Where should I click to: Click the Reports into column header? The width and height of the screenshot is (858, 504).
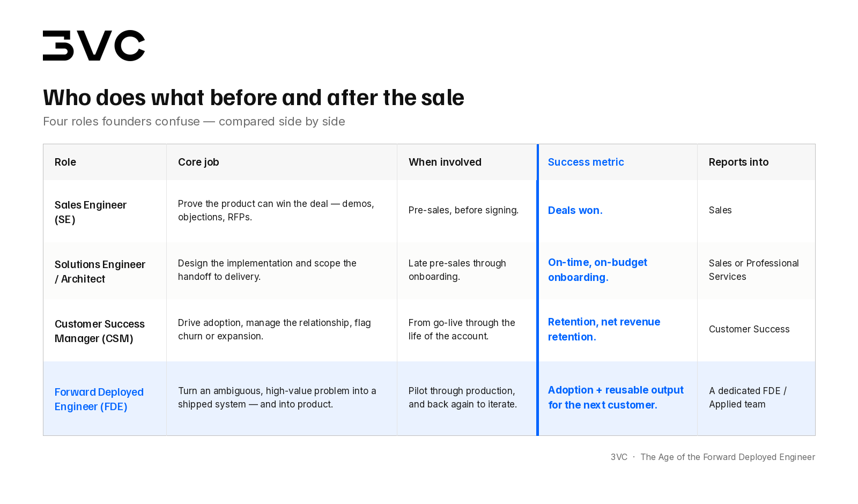click(738, 162)
